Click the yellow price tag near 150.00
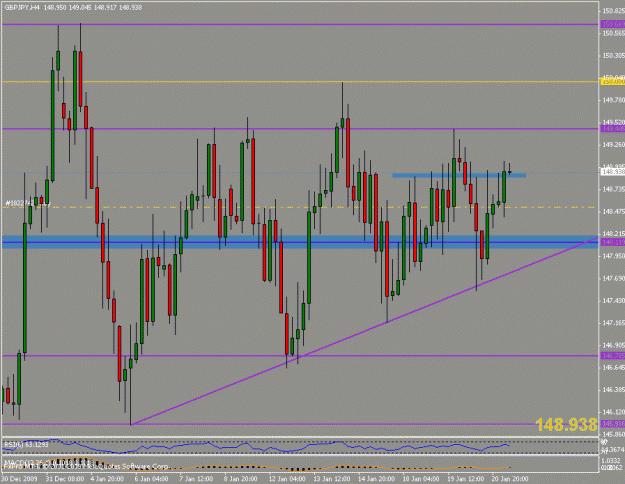 pyautogui.click(x=613, y=81)
